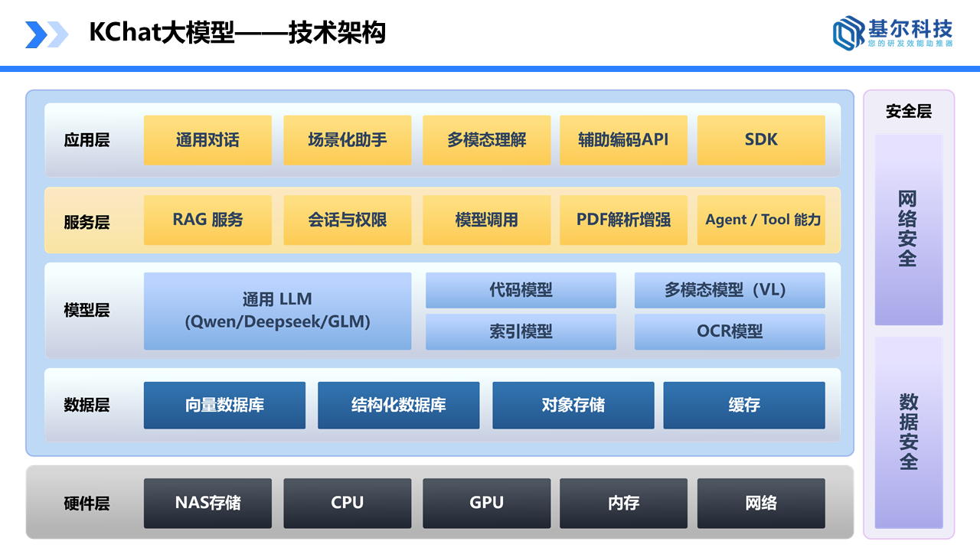Click the OCR模型 block
980x551 pixels.
pyautogui.click(x=730, y=331)
